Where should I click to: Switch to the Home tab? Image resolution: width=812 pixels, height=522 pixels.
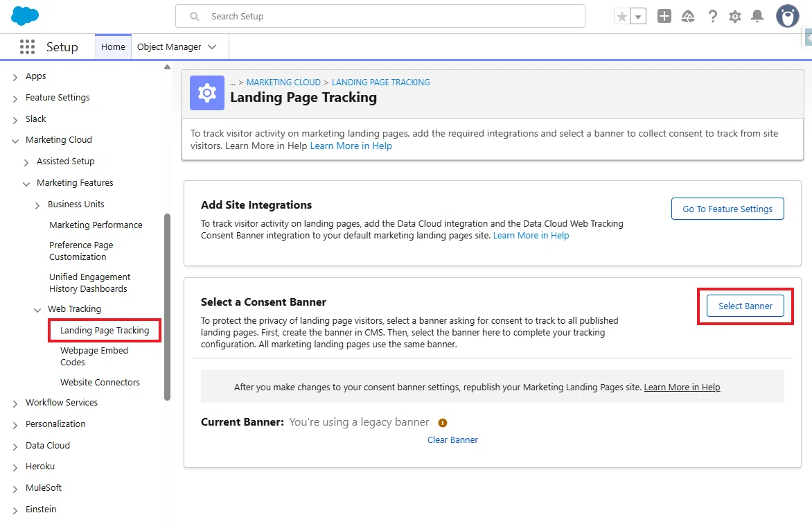click(113, 46)
